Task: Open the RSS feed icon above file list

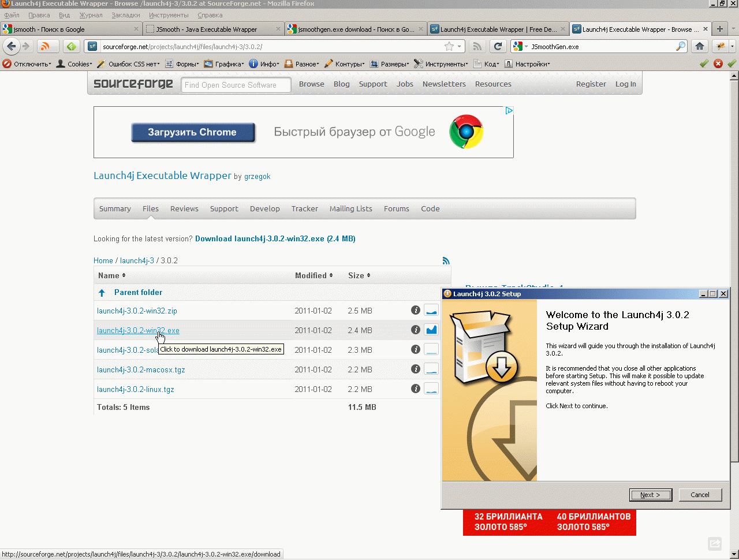Action: (446, 261)
